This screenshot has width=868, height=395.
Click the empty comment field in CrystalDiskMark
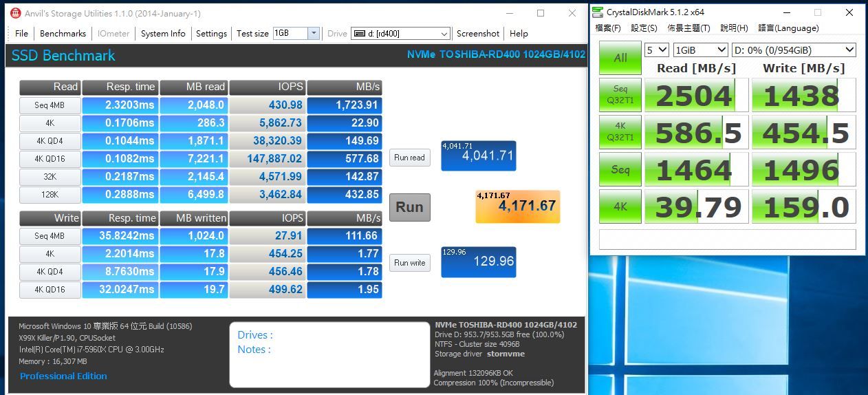click(727, 239)
